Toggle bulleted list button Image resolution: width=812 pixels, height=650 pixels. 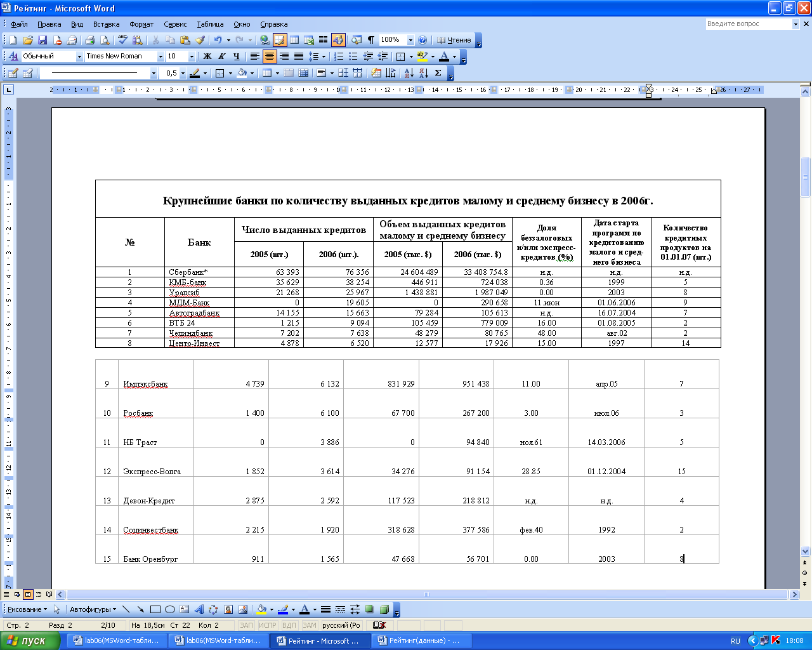pos(353,56)
